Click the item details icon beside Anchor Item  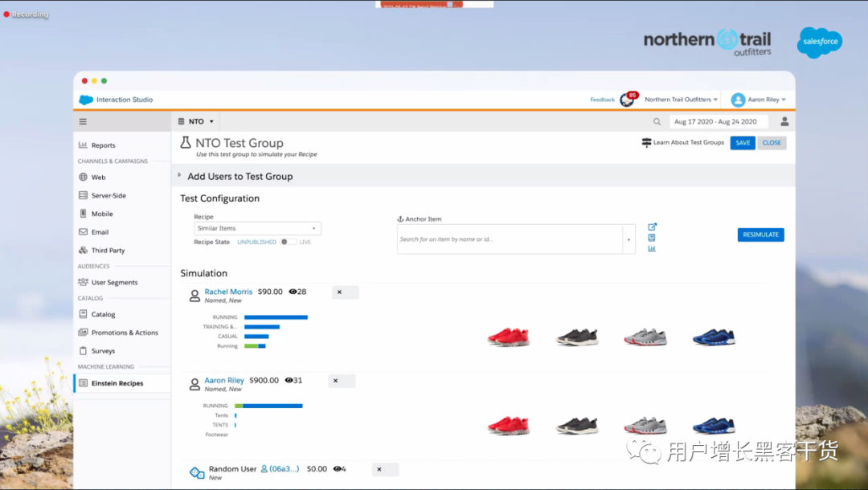[x=652, y=238]
